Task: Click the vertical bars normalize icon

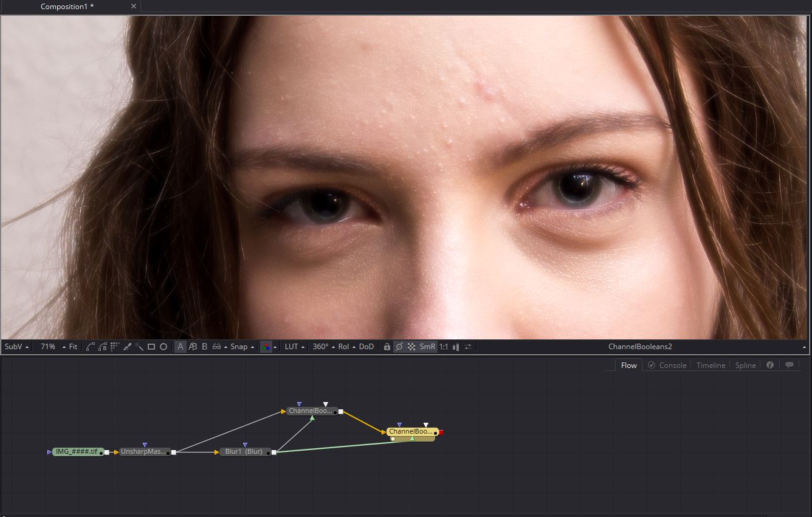Action: [x=456, y=347]
